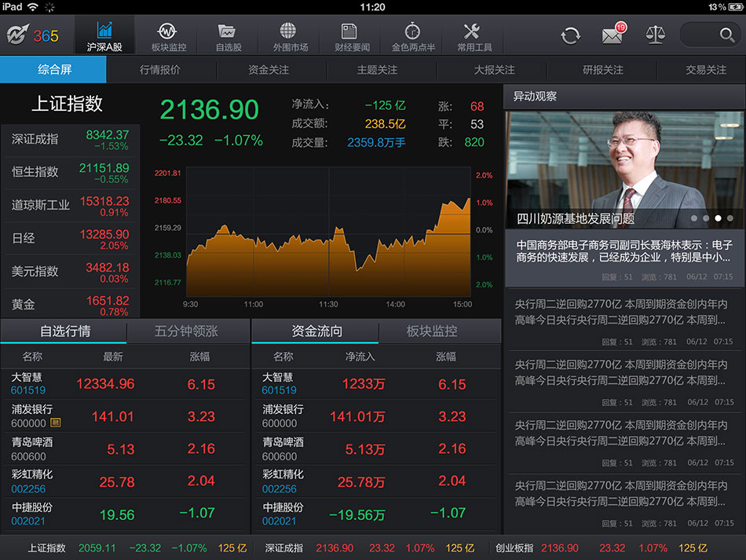
Task: Open the 中国商务部电子商务司 news article
Action: 624,258
